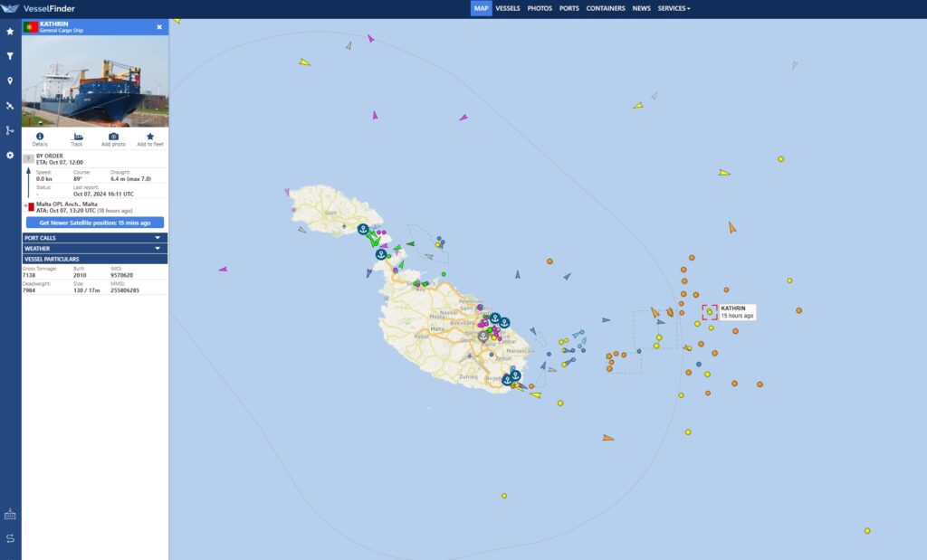Show the vessel Track

77,138
